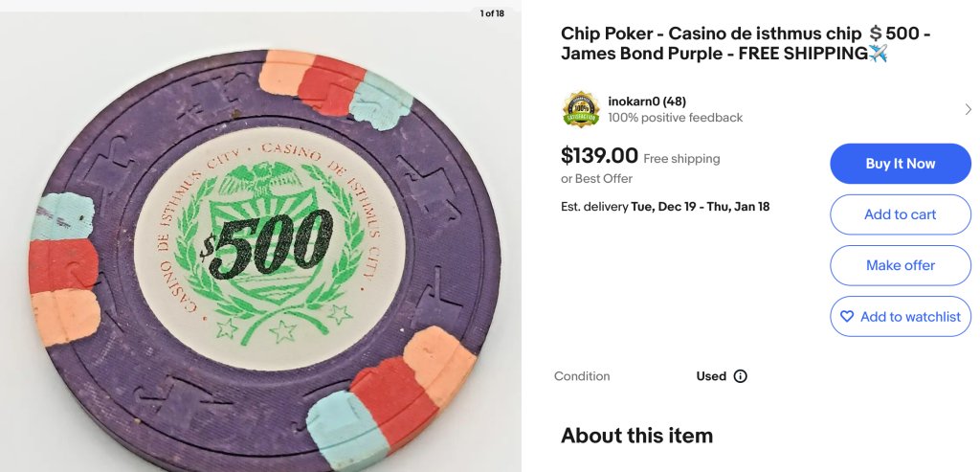Open seller profile inokarn0 (48)
This screenshot has height=472, width=980.
tap(647, 101)
